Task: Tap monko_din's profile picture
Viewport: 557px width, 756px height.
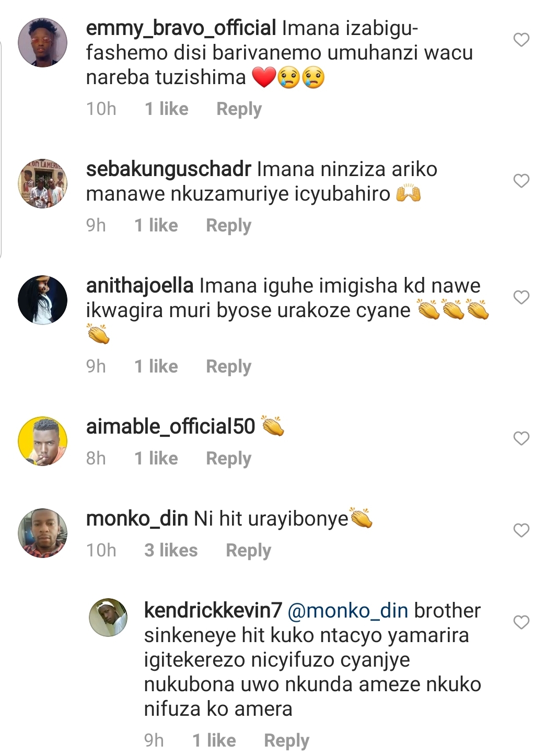Action: (x=42, y=533)
